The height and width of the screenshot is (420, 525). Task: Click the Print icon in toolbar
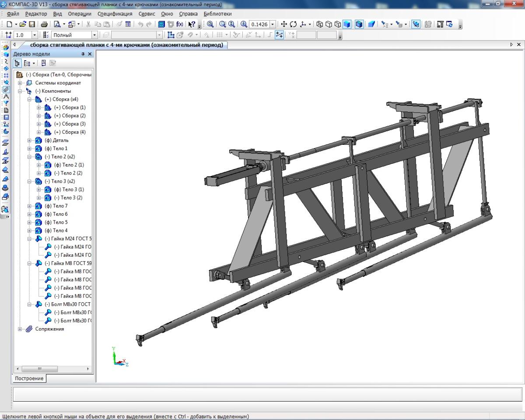(x=44, y=24)
